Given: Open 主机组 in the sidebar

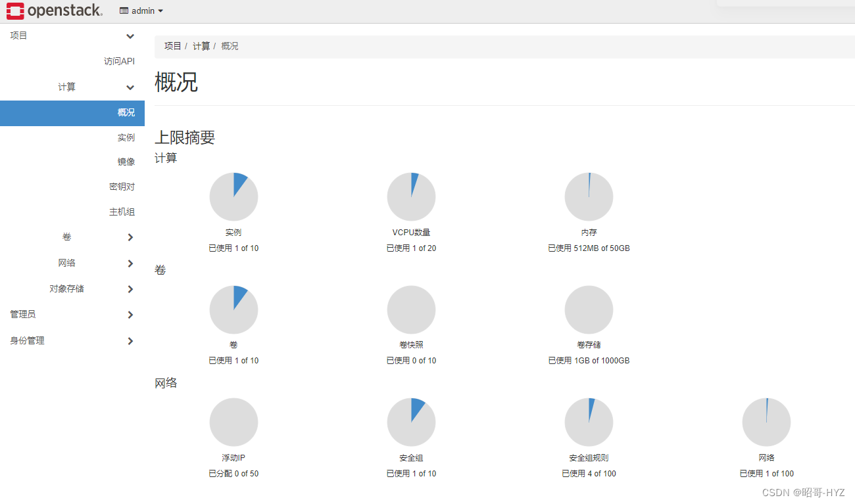Looking at the screenshot, I should pyautogui.click(x=122, y=212).
